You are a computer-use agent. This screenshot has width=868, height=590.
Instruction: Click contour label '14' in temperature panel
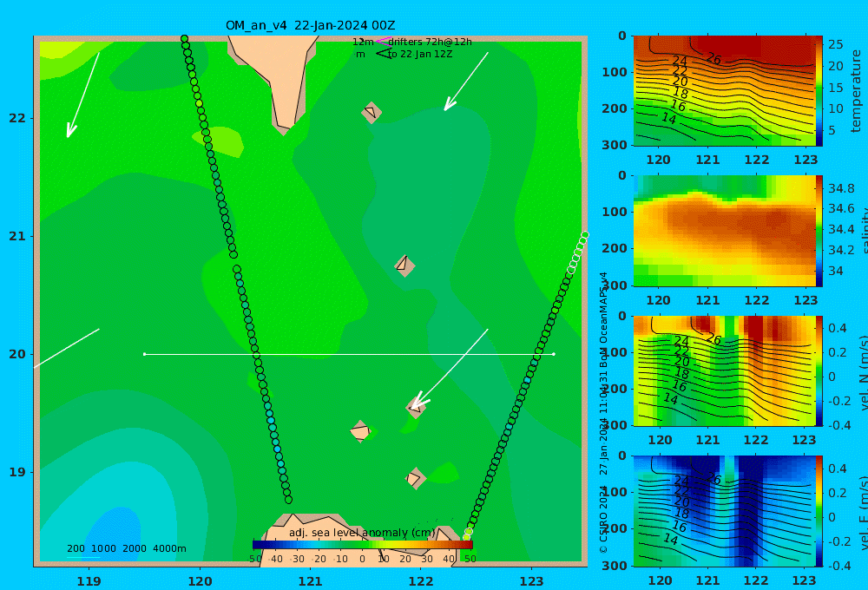668,118
